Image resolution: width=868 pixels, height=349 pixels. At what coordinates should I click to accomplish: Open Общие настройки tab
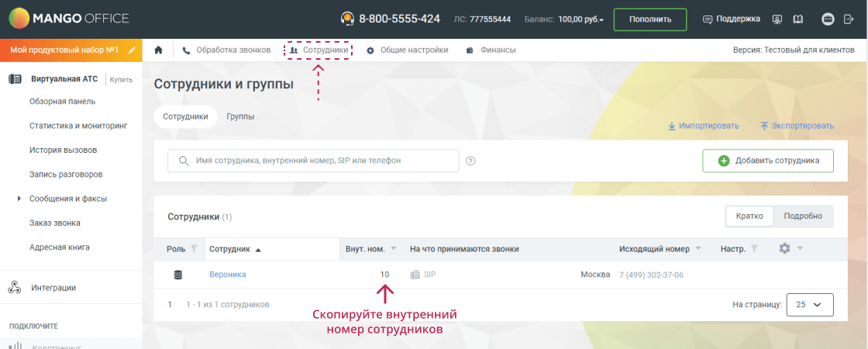408,50
